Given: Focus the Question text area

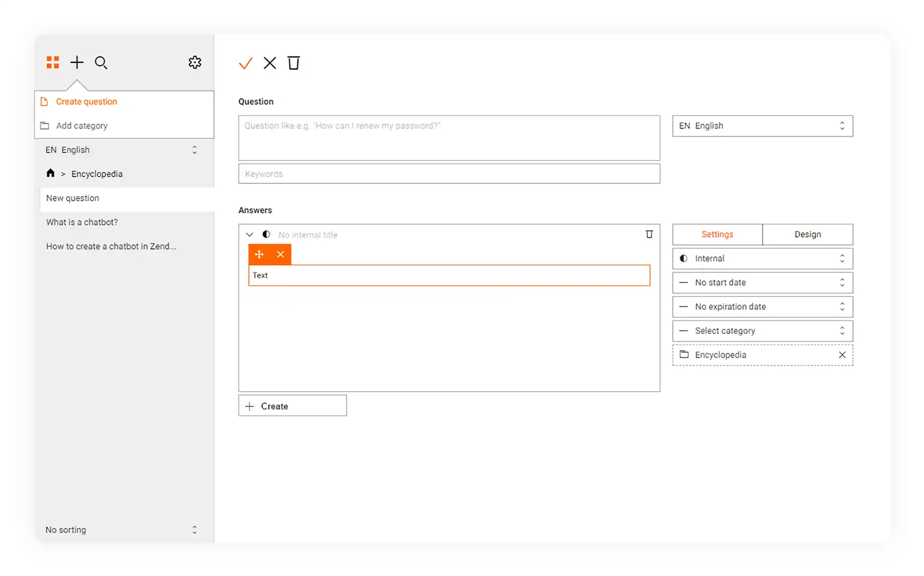Looking at the screenshot, I should point(449,138).
